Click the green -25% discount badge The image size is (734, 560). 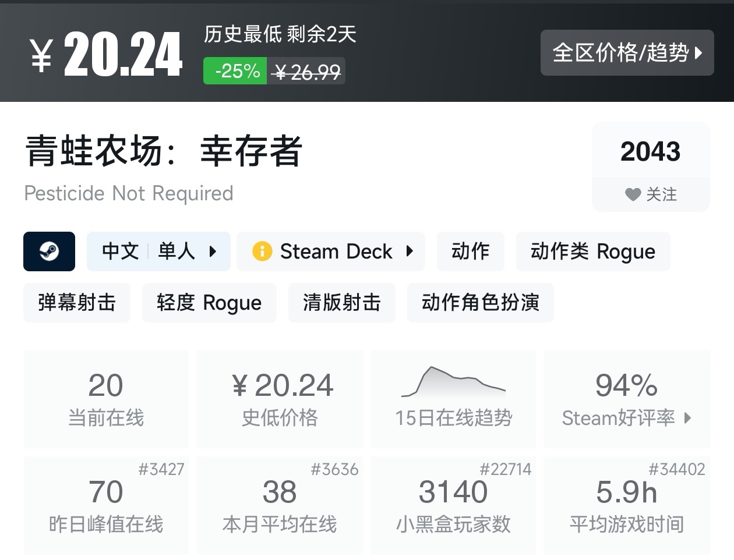[x=235, y=71]
